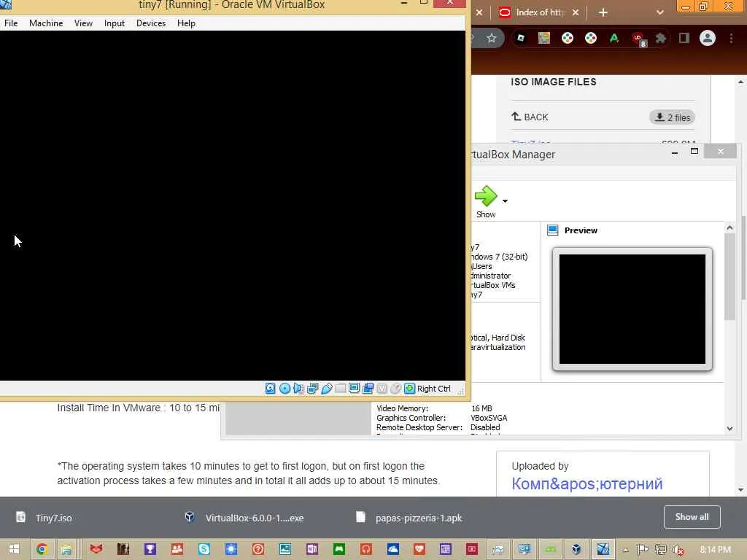Image resolution: width=747 pixels, height=560 pixels.
Task: Open File Explorer from the taskbar
Action: pos(66,549)
